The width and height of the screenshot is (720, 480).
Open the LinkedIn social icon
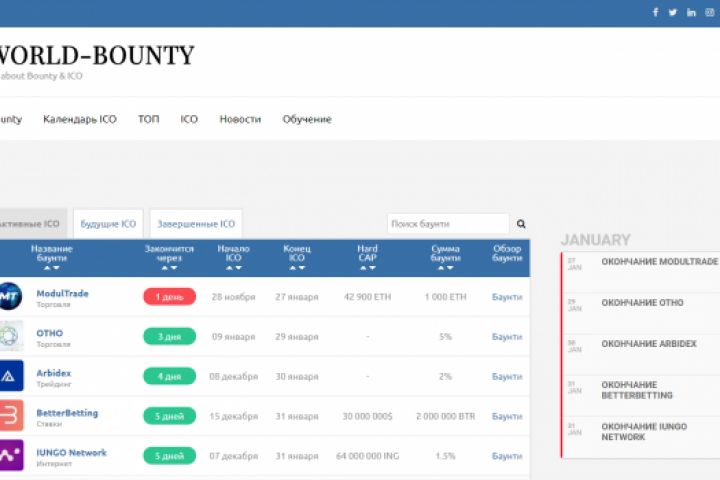point(691,12)
